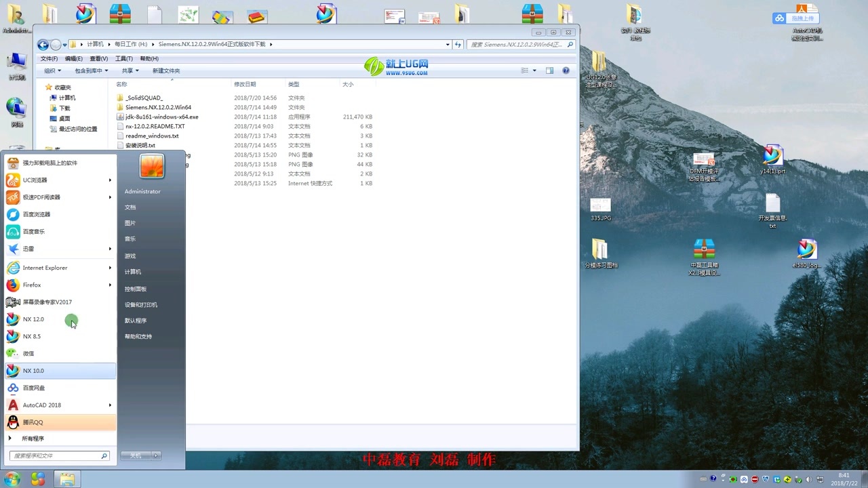Focus the Explorer folder search box

point(521,45)
